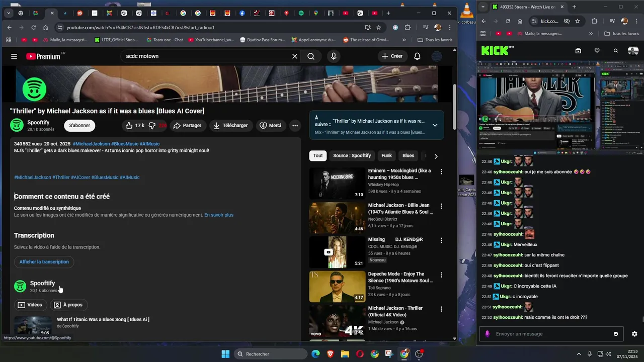
Task: Open Chrome menu three dots in Kick window
Action: click(636, 21)
